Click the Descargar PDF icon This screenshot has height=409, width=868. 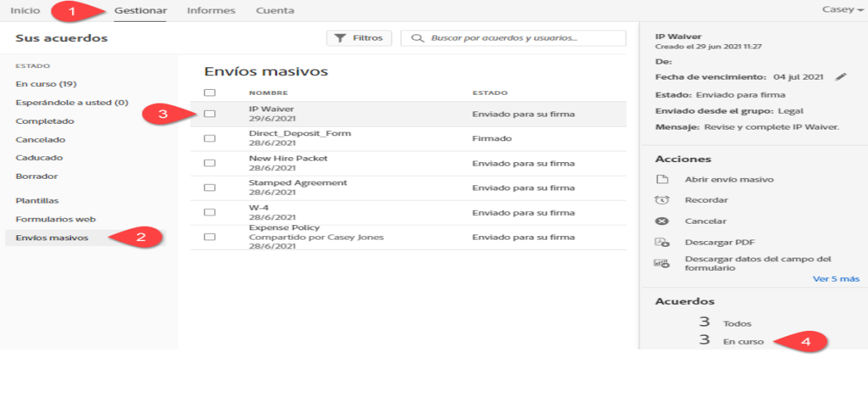661,243
